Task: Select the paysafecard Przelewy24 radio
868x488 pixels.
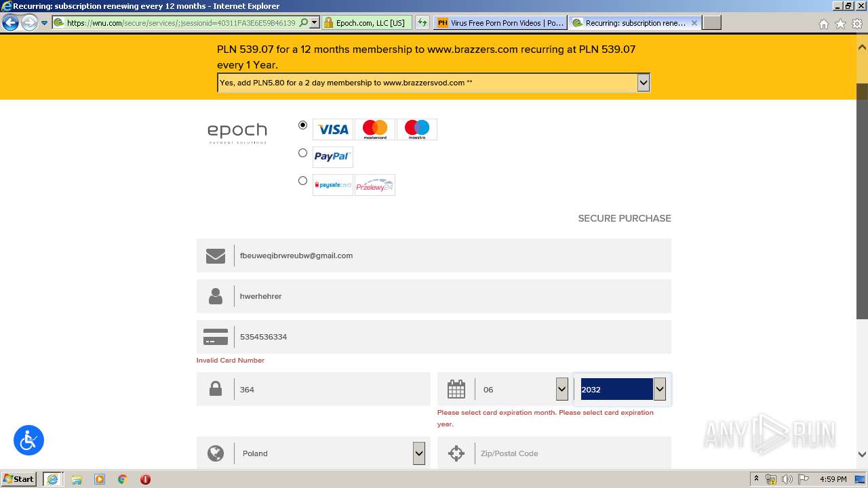Action: [x=302, y=180]
